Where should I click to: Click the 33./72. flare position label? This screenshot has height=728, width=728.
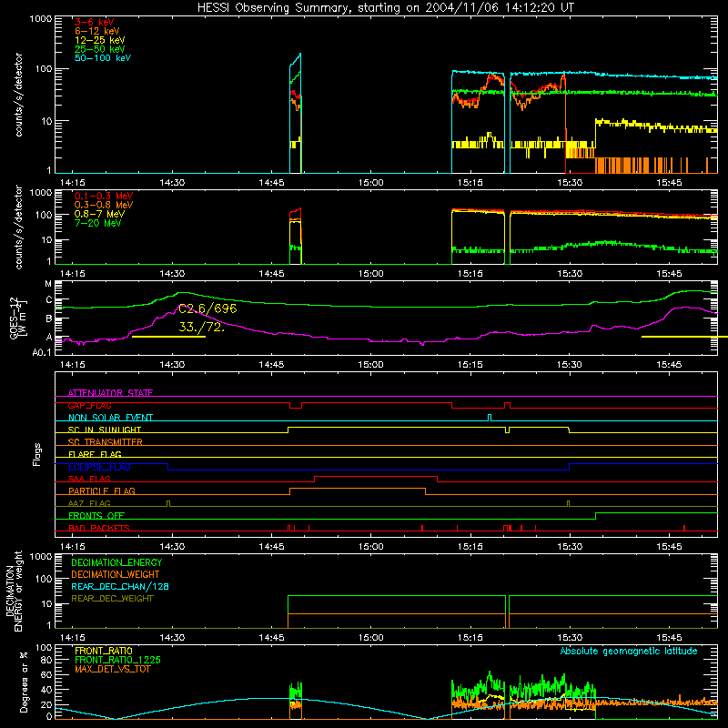(201, 328)
